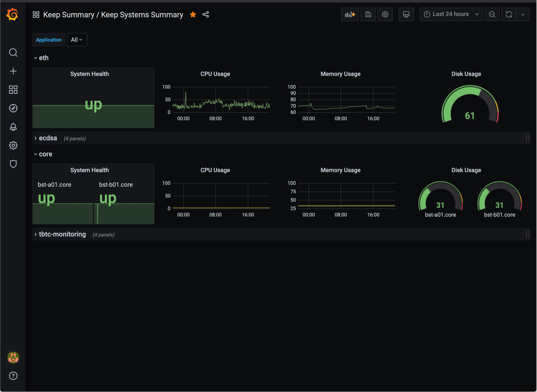Open the refresh interval dropdown arrow
The image size is (537, 392).
pyautogui.click(x=522, y=15)
